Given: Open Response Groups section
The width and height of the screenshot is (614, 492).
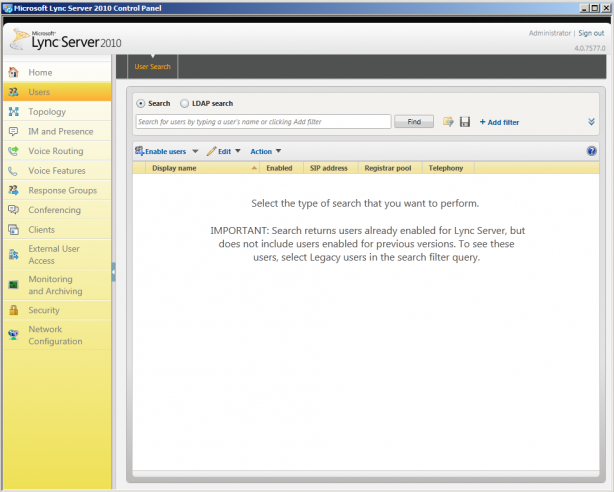Looking at the screenshot, I should click(x=57, y=190).
